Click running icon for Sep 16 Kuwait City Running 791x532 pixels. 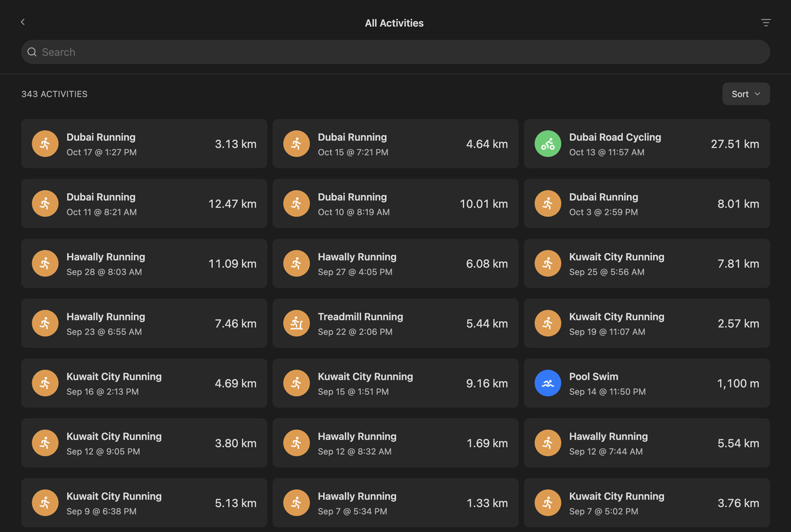[x=45, y=383]
